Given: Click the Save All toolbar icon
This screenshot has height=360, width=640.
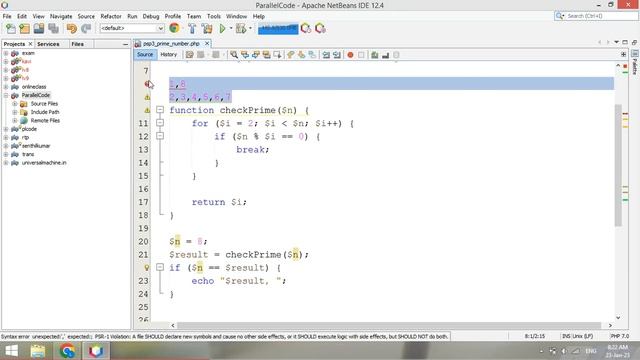Looking at the screenshot, I should point(53,29).
